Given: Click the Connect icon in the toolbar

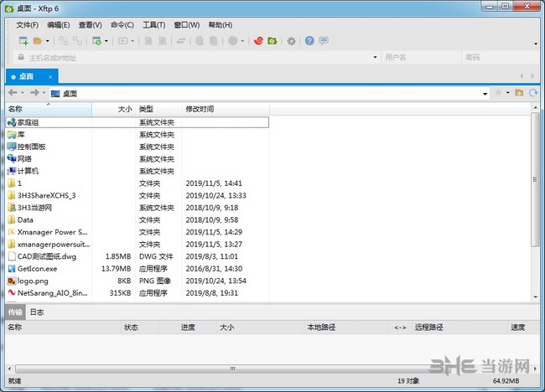Looking at the screenshot, I should click(x=63, y=41).
